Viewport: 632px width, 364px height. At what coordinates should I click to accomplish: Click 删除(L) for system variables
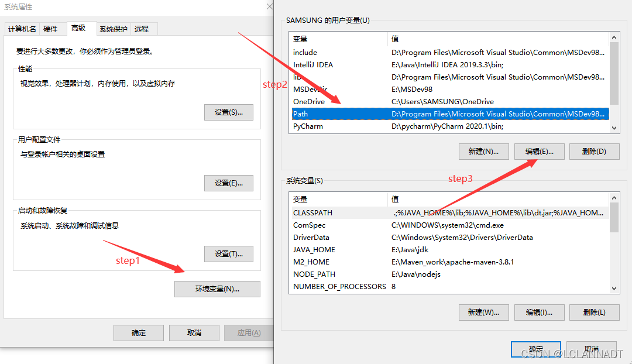pyautogui.click(x=594, y=313)
